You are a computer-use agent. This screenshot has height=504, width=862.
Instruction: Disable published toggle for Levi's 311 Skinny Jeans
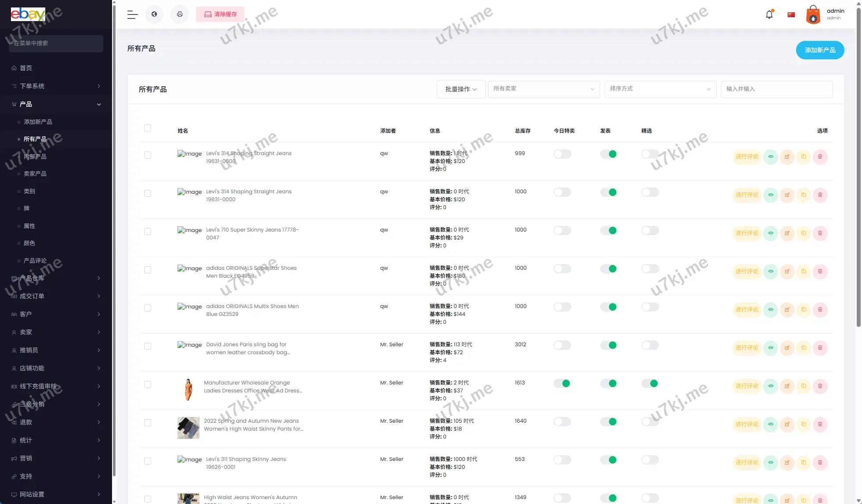pos(608,460)
